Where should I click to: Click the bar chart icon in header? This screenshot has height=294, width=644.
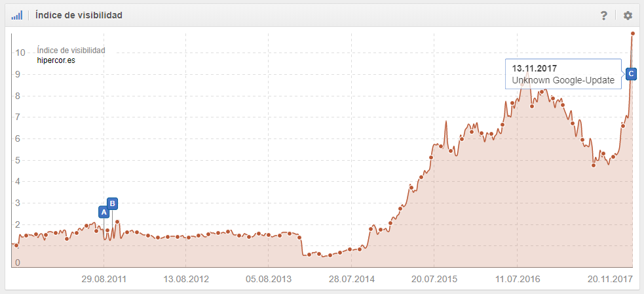17,15
